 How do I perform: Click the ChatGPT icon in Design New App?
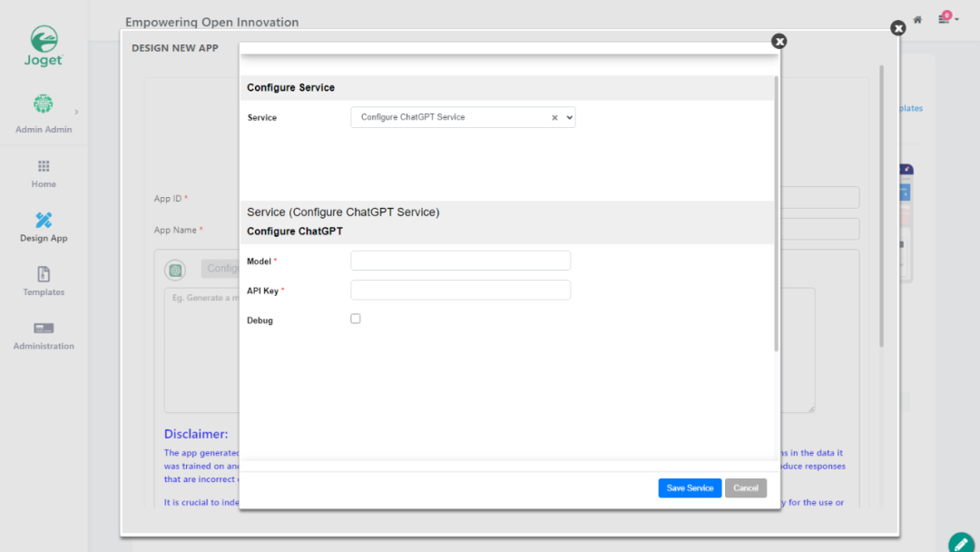pyautogui.click(x=175, y=270)
